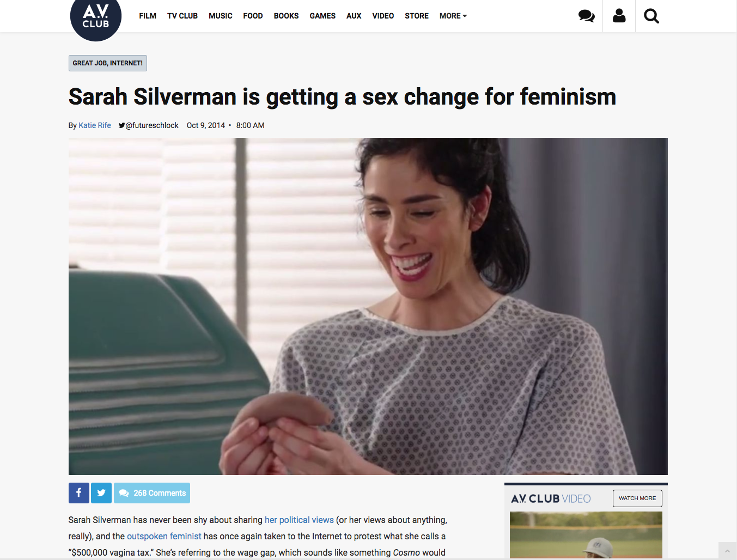
Task: Open the AUX menu item
Action: [x=354, y=16]
